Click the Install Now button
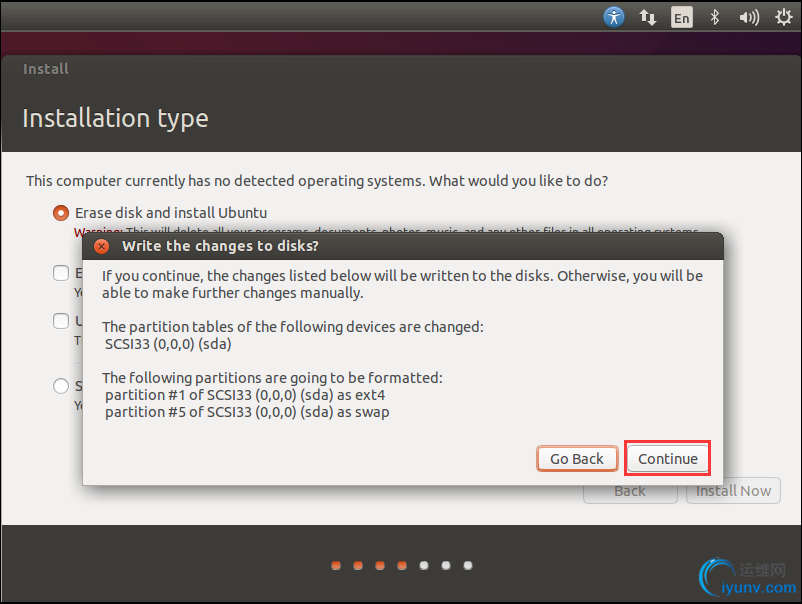Viewport: 802px width, 604px height. (x=733, y=491)
